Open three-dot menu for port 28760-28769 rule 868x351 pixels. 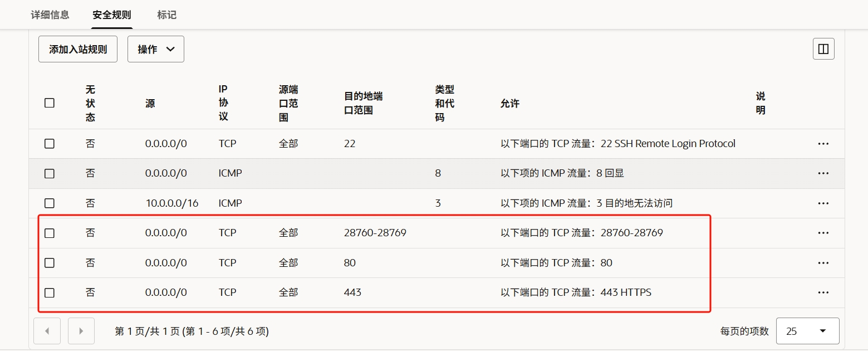(823, 233)
